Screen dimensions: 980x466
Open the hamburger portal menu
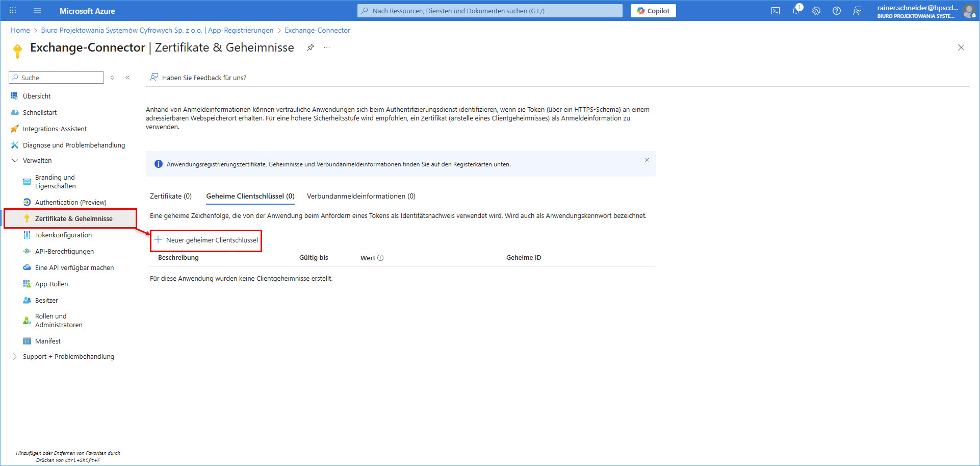tap(37, 11)
